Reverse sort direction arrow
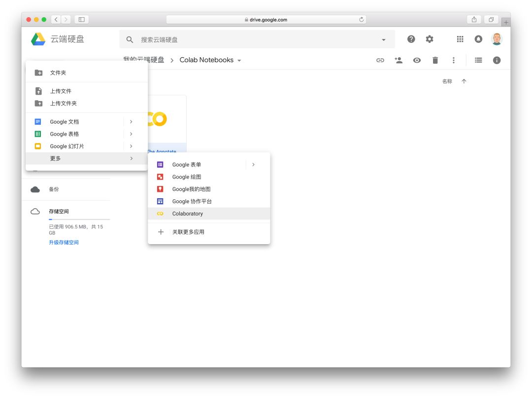532x398 pixels. [464, 81]
